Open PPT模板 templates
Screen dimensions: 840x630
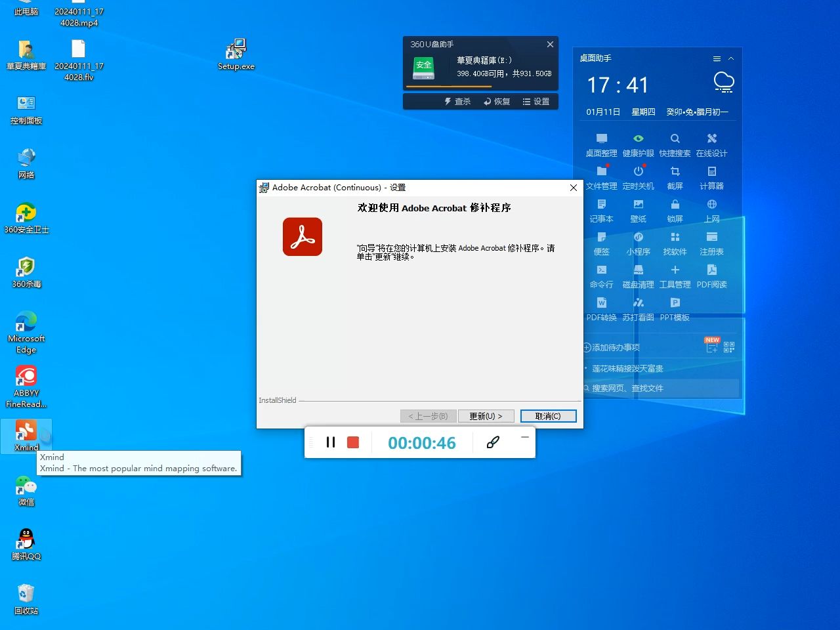(x=675, y=309)
